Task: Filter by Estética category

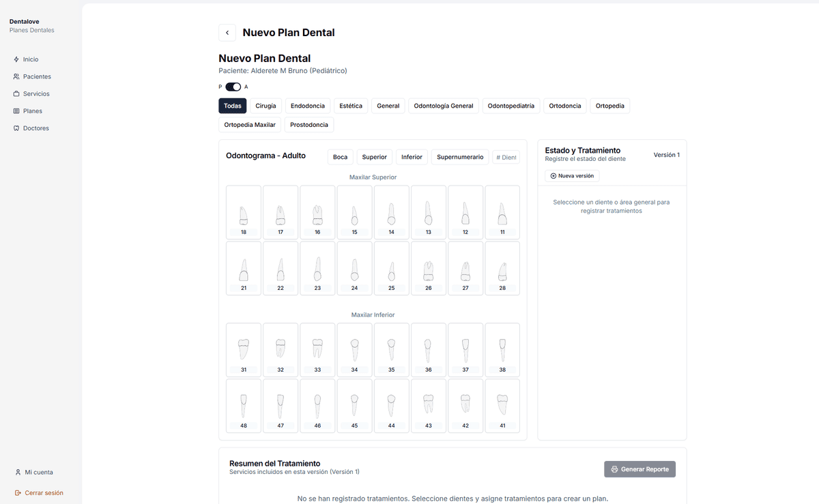Action: [351, 106]
